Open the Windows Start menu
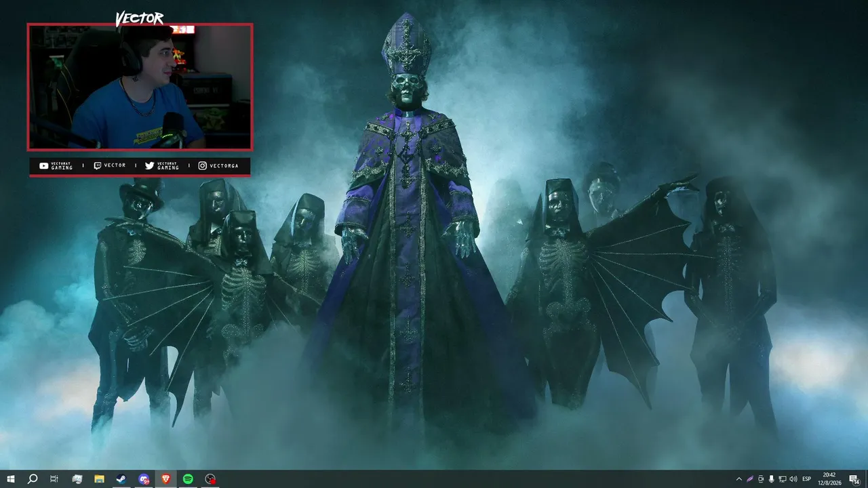868x488 pixels. pos(11,479)
